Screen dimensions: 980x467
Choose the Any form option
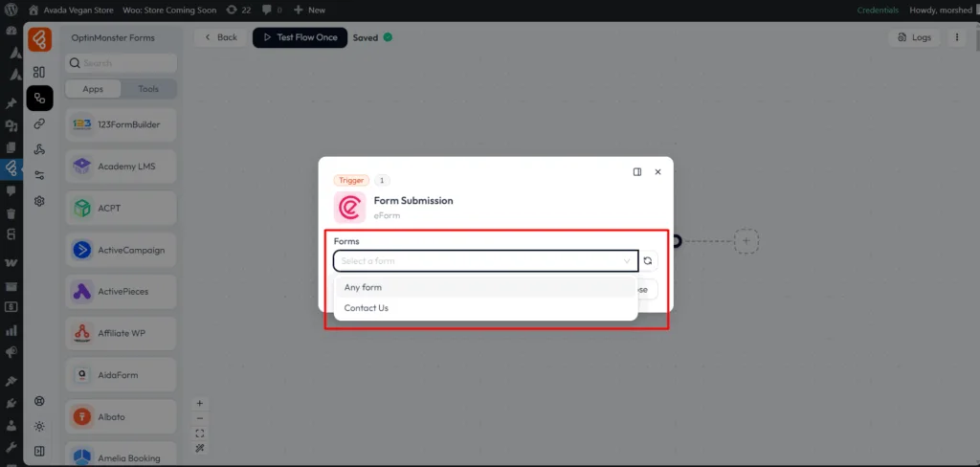[x=485, y=288]
